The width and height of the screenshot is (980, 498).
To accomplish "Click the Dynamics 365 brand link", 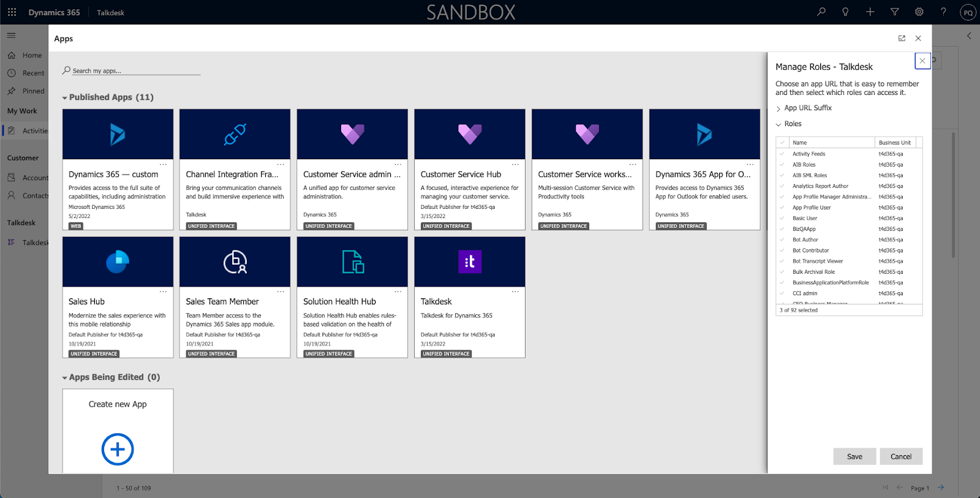I will coord(54,12).
